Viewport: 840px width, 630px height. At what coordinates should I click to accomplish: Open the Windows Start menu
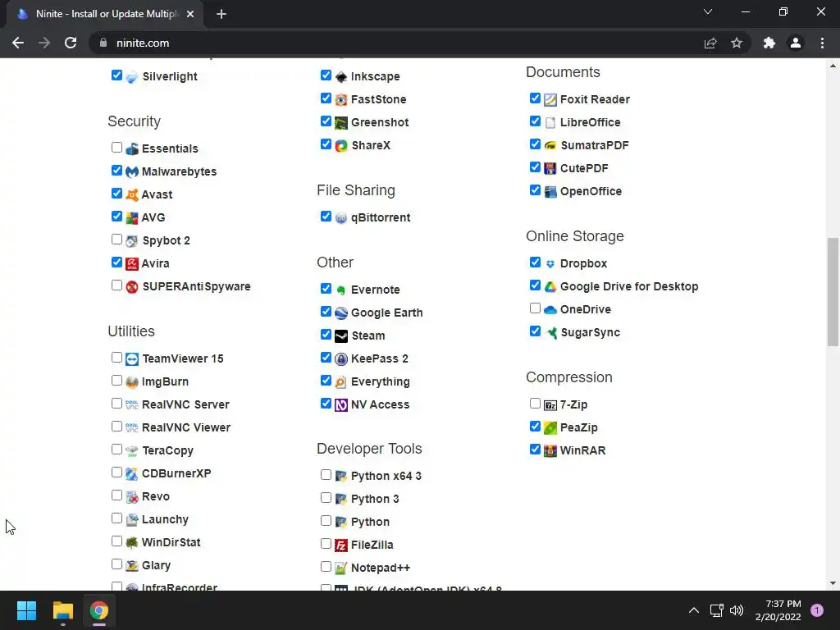26,610
